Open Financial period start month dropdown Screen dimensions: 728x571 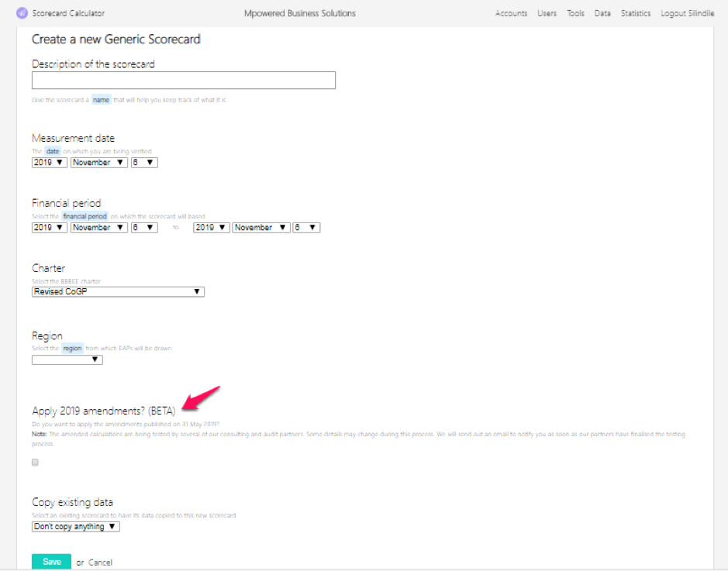click(x=99, y=227)
